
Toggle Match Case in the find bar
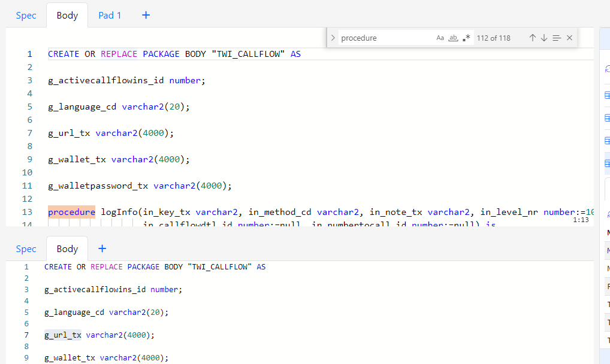point(440,38)
